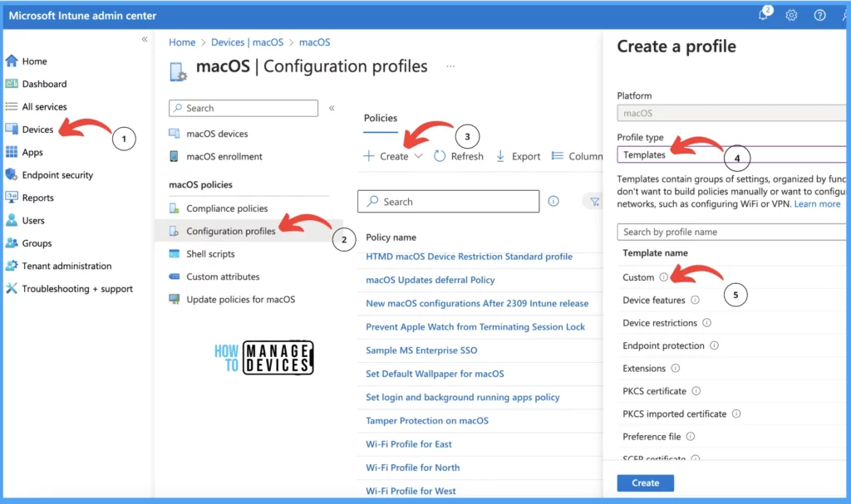Select Configuration profiles menu item
Screen dimensions: 851x504
231,231
